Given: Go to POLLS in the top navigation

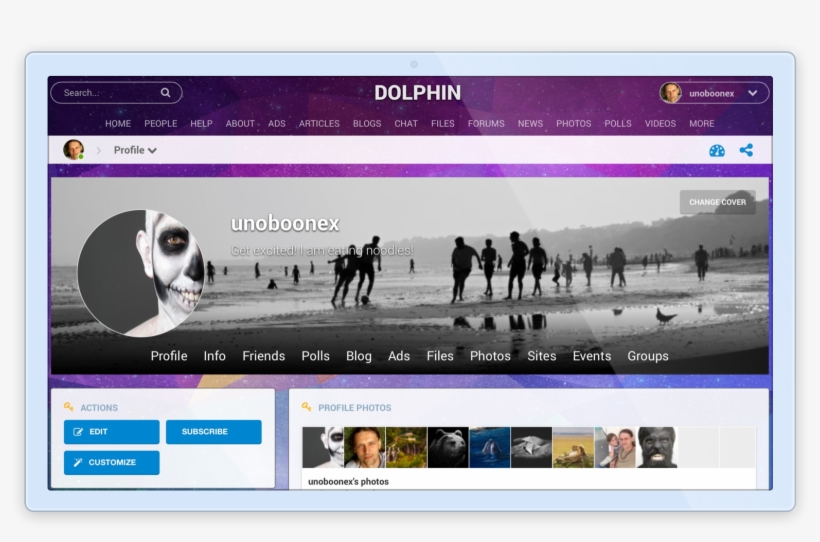Looking at the screenshot, I should pyautogui.click(x=618, y=123).
